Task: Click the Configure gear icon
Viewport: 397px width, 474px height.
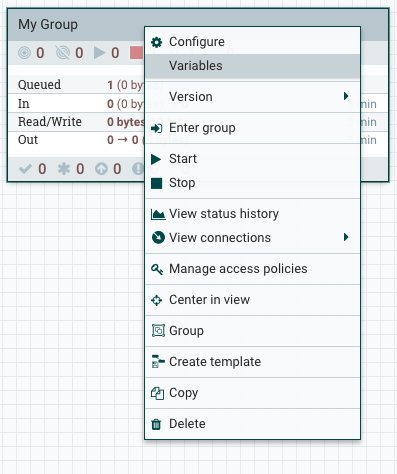Action: [156, 42]
